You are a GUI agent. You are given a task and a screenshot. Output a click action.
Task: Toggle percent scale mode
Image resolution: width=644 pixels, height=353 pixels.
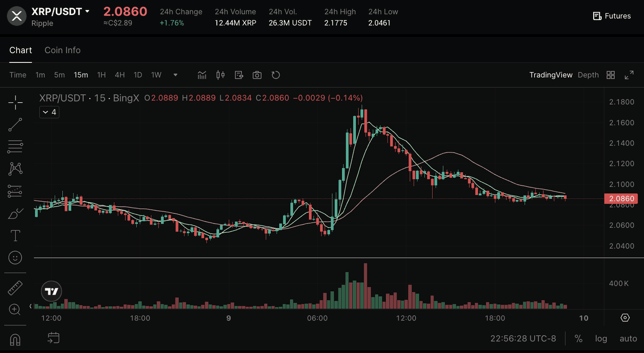click(x=579, y=338)
